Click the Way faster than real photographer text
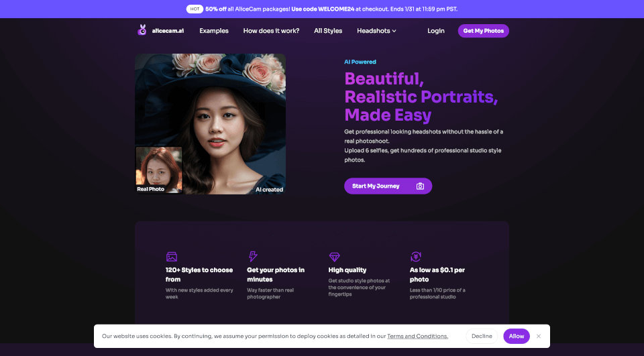The height and width of the screenshot is (356, 644). tap(270, 294)
